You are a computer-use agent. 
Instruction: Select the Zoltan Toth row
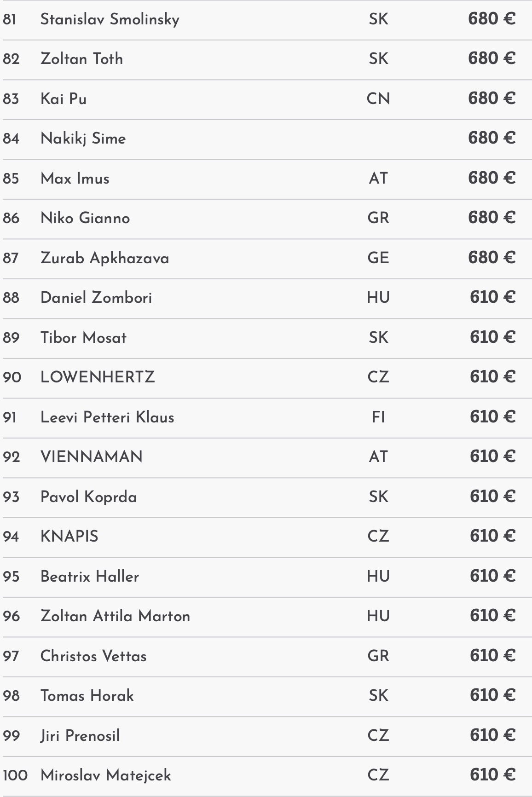[x=81, y=59]
